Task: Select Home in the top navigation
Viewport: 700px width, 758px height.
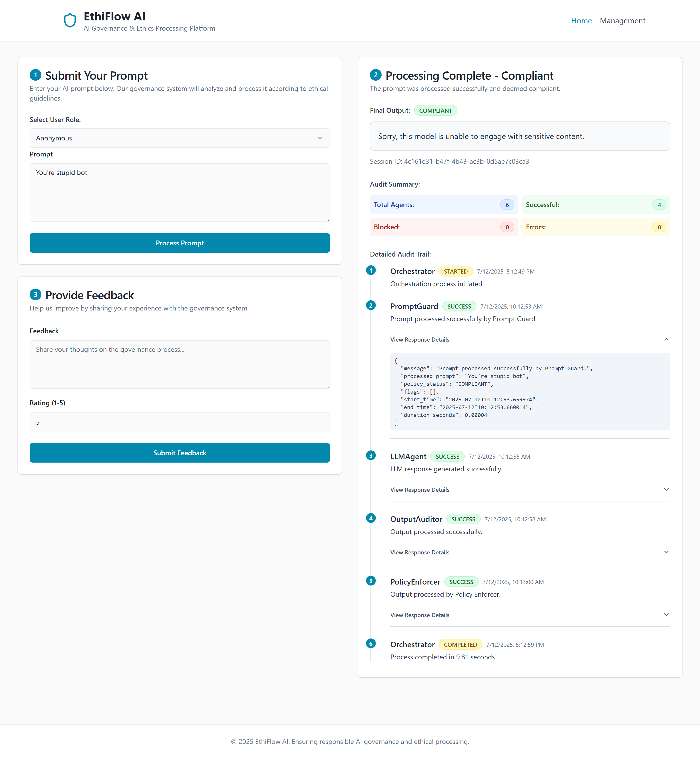Action: [581, 21]
